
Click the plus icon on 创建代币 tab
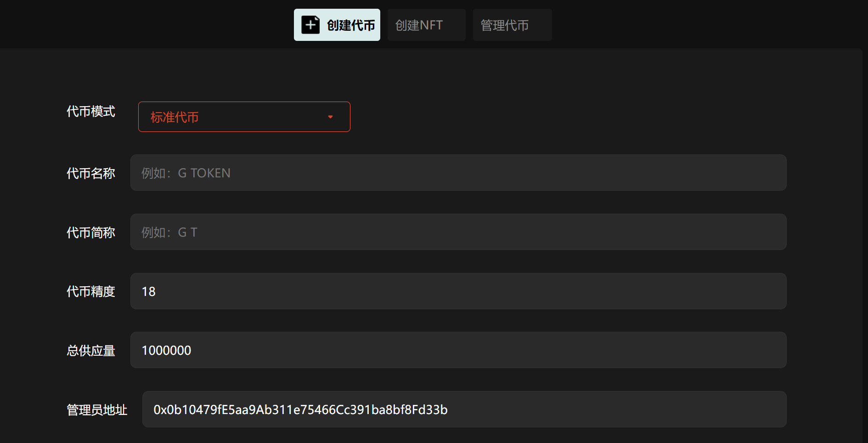tap(310, 25)
